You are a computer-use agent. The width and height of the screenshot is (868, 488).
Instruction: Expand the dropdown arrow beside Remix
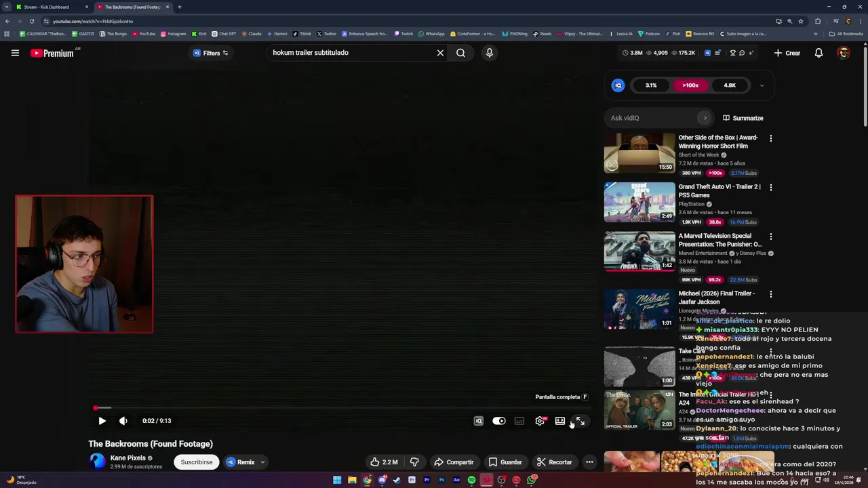click(262, 462)
